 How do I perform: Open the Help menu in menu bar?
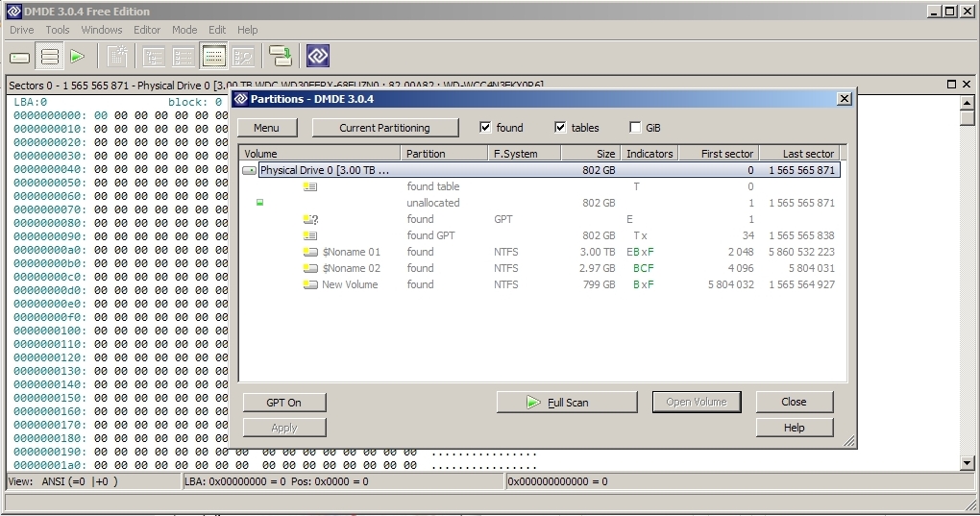coord(247,30)
